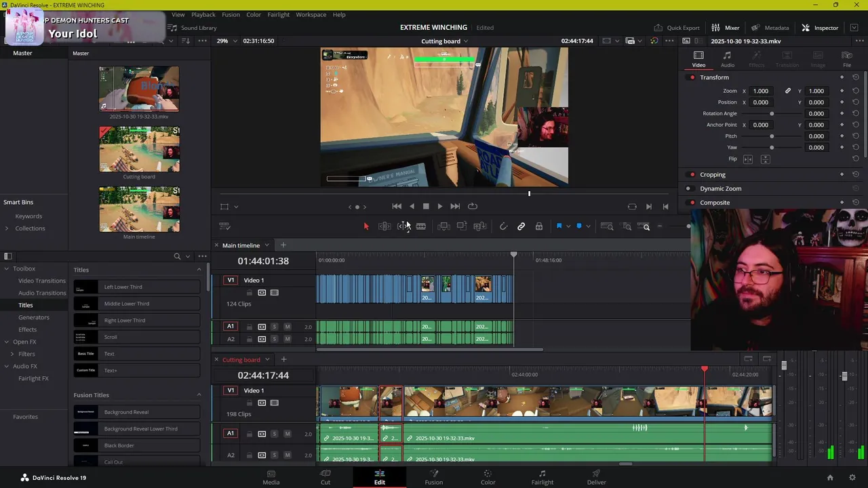Disable the Cropping section toggle
Image resolution: width=868 pixels, height=488 pixels.
coord(692,175)
